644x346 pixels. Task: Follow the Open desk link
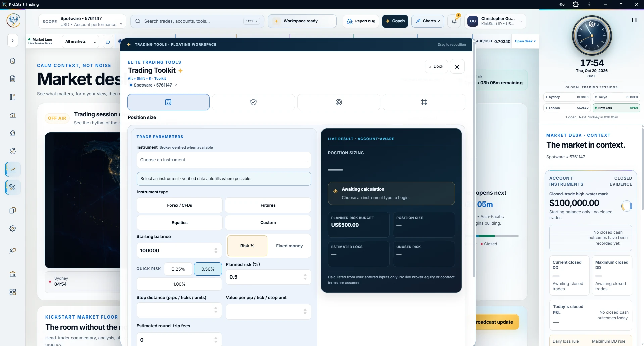(x=525, y=41)
